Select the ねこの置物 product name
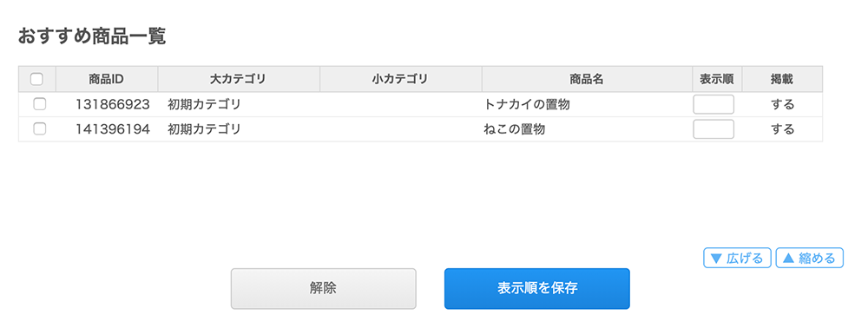The height and width of the screenshot is (328, 868). click(x=515, y=129)
